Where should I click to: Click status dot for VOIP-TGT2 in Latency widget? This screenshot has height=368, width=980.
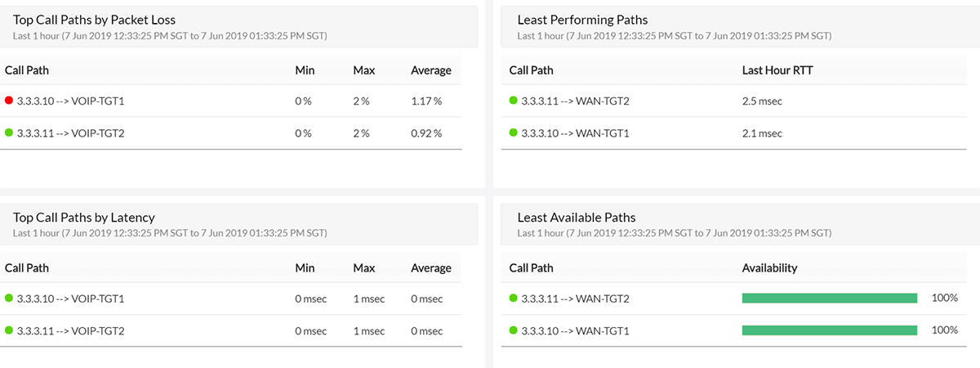click(9, 330)
